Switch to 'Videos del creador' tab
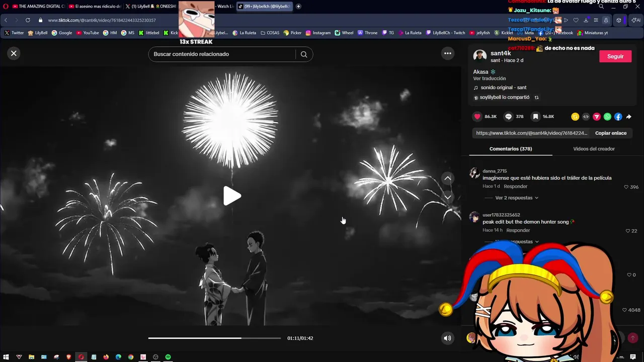644x362 pixels. tap(594, 149)
